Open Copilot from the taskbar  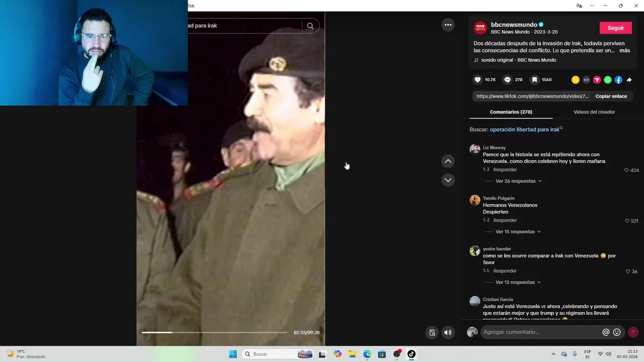[x=338, y=354]
